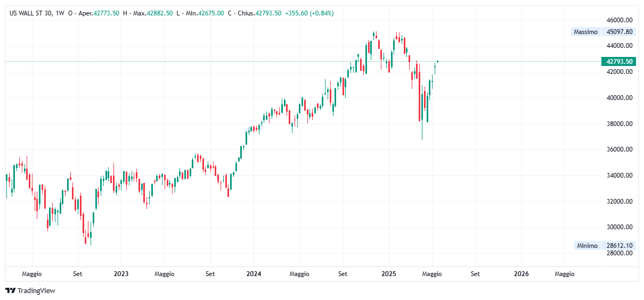Click the green current price tag 42793.50
Image resolution: width=644 pixels, height=300 pixels.
click(x=619, y=62)
